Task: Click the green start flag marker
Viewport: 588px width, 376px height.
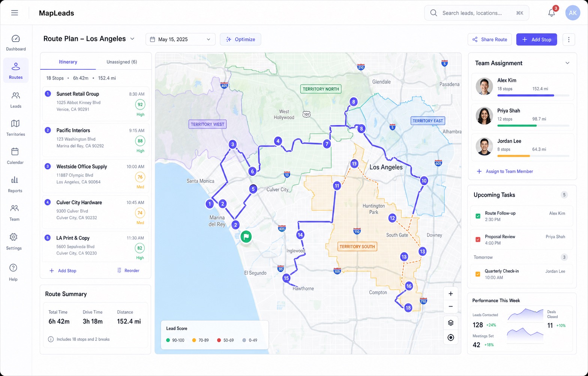Action: click(x=246, y=237)
